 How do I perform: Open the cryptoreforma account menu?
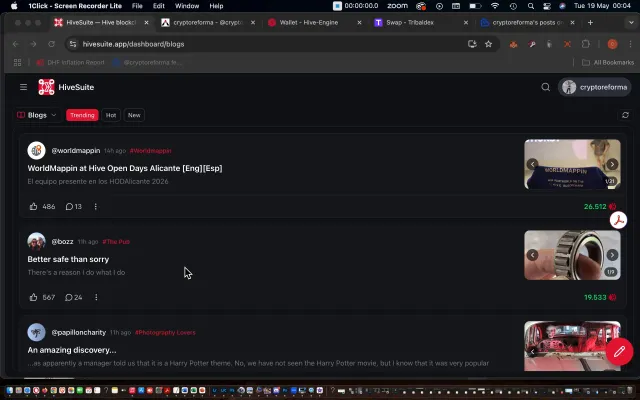pyautogui.click(x=594, y=87)
